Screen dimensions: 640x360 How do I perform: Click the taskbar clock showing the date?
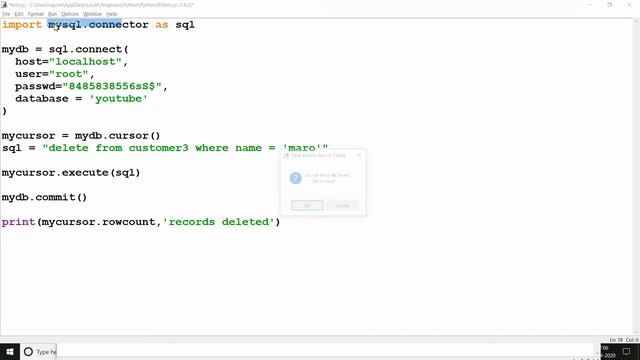608,352
